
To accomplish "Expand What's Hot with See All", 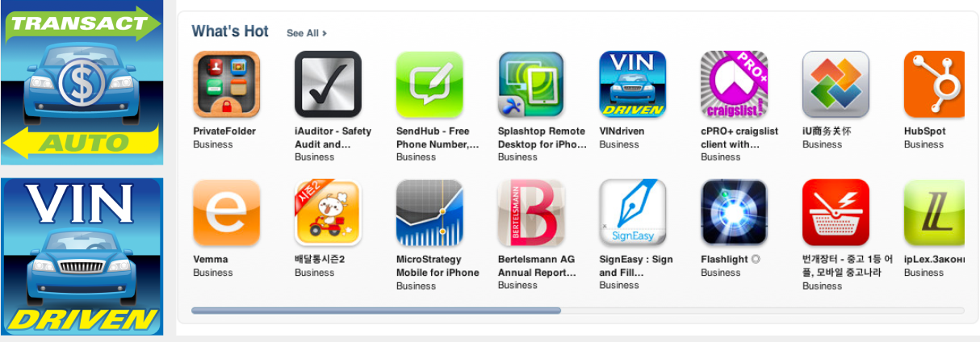I will click(x=307, y=33).
